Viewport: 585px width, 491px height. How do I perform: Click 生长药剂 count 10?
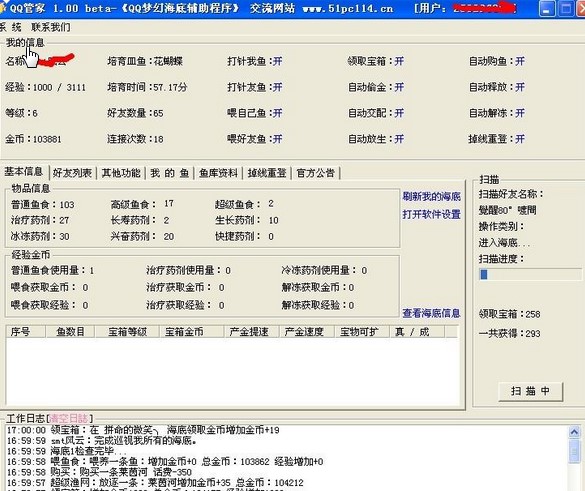273,221
